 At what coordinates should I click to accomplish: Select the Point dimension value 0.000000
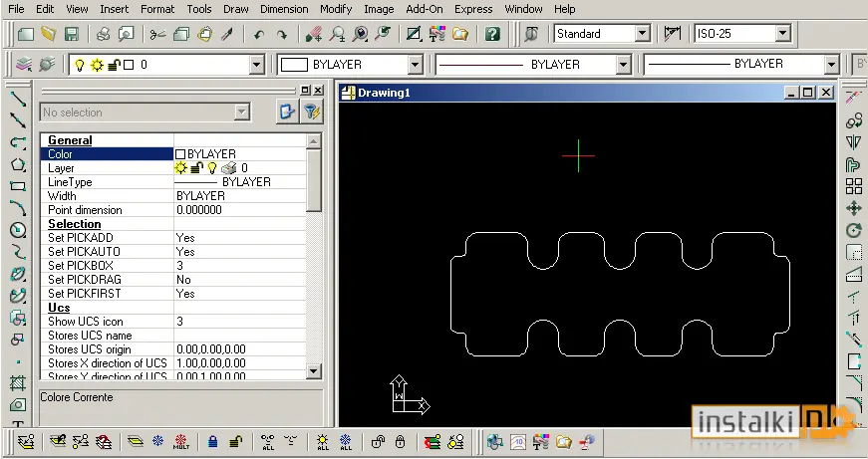click(x=199, y=210)
